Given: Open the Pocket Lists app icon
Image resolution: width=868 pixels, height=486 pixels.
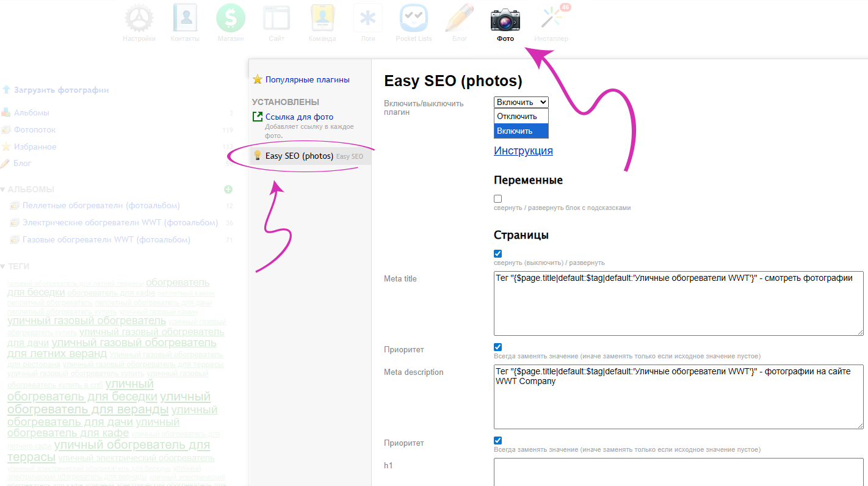Looking at the screenshot, I should pyautogui.click(x=414, y=19).
